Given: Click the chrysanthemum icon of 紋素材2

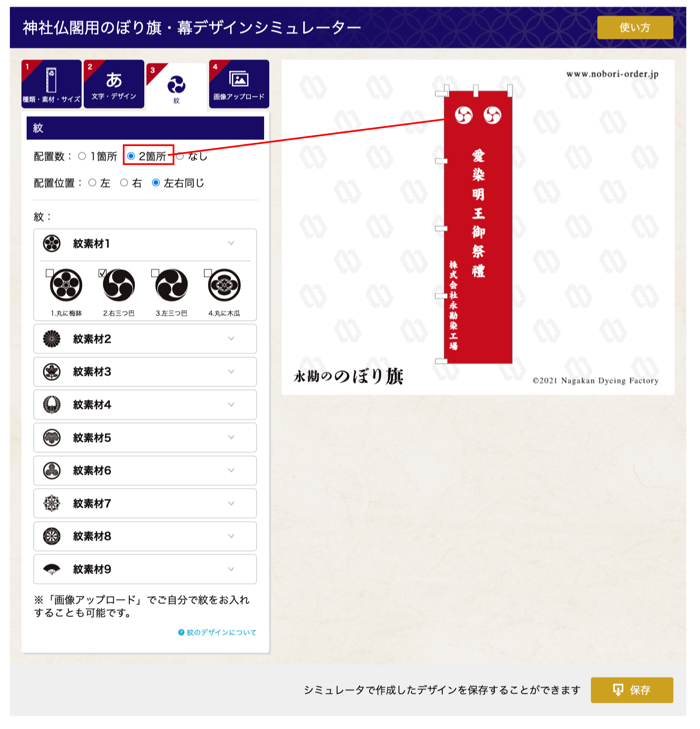Looking at the screenshot, I should [52, 339].
